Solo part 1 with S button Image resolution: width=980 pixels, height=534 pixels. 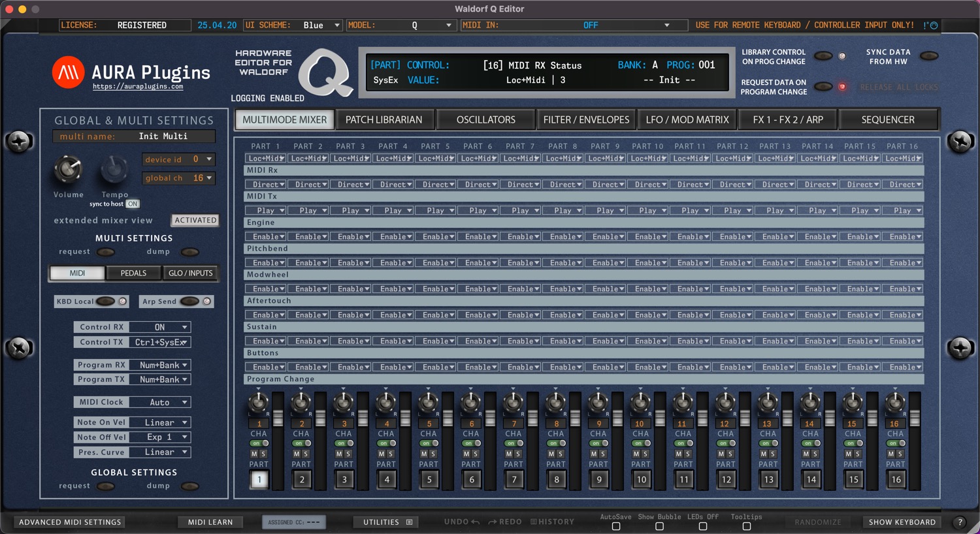click(x=263, y=454)
